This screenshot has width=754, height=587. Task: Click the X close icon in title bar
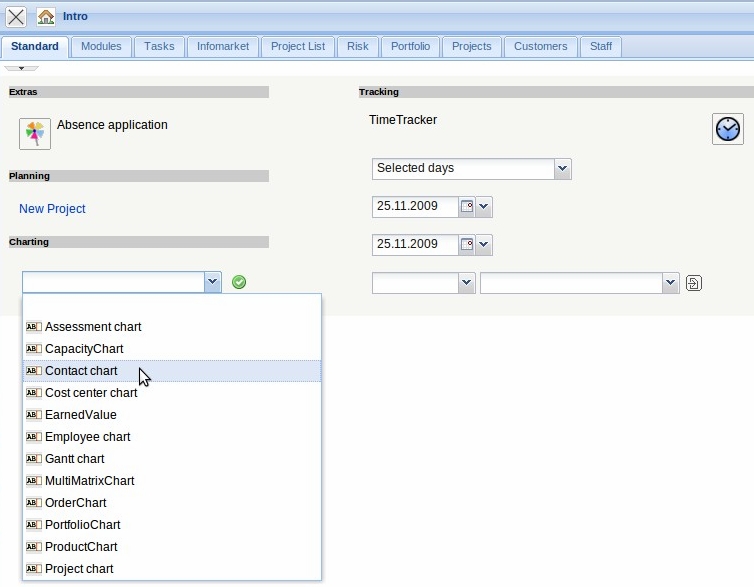click(16, 17)
